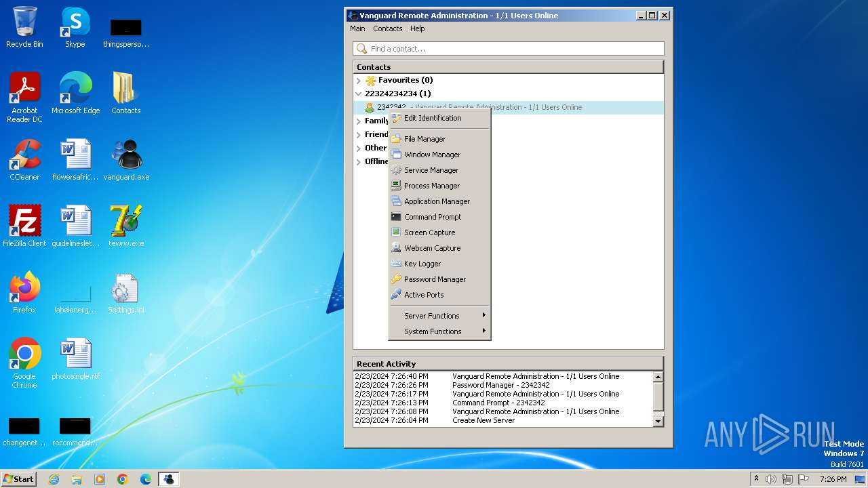Viewport: 868px width, 488px height.
Task: Select the 7:26:40 PM activity row
Action: coord(503,376)
